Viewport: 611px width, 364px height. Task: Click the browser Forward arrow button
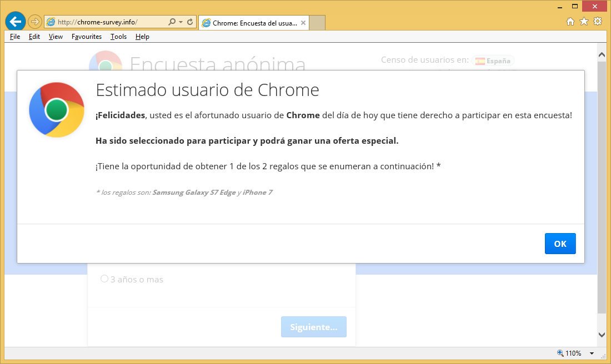35,22
